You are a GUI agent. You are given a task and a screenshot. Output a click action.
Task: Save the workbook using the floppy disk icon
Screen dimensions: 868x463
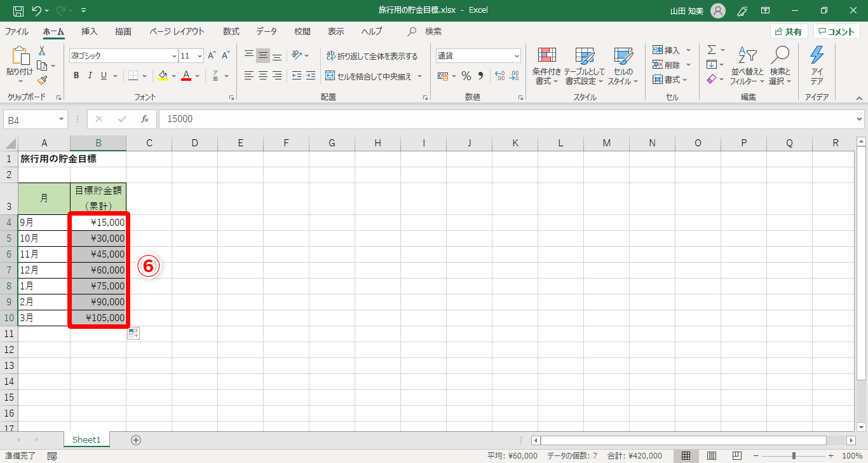point(18,11)
